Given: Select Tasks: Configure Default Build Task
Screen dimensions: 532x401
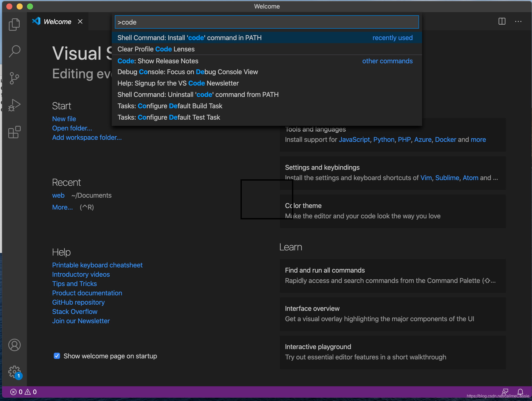Looking at the screenshot, I should (267, 106).
